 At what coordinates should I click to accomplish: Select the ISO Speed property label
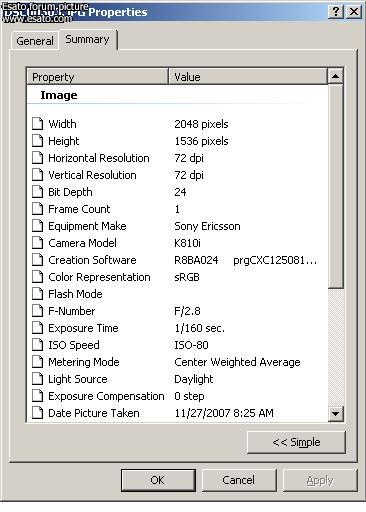pyautogui.click(x=74, y=345)
